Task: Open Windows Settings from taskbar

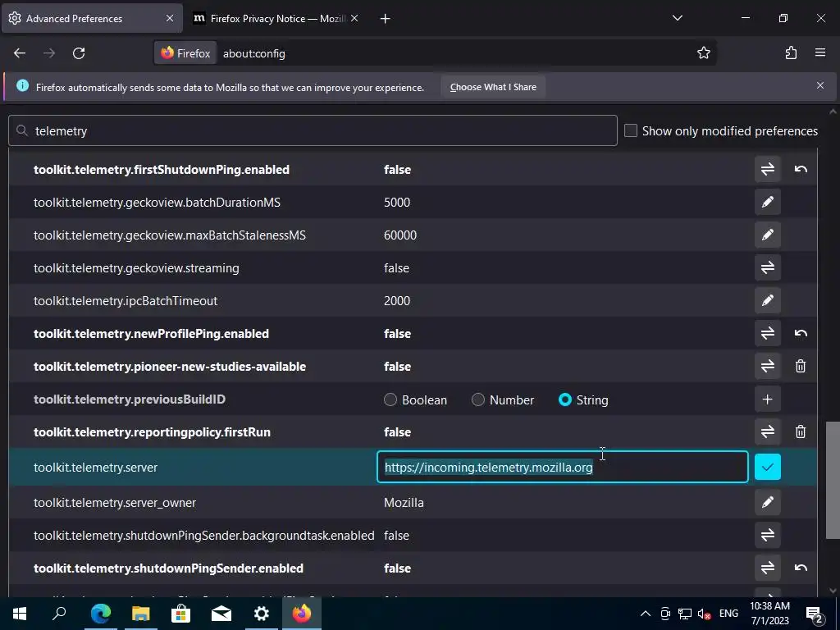Action: (262, 614)
